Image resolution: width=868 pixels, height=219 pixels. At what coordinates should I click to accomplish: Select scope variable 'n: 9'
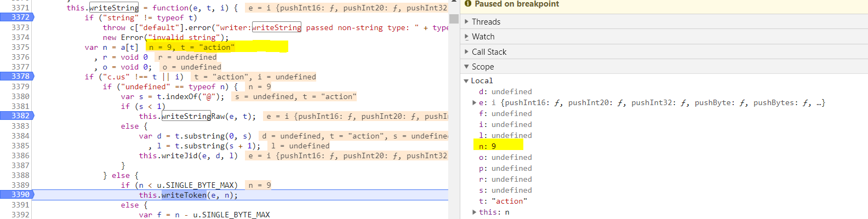tap(487, 146)
